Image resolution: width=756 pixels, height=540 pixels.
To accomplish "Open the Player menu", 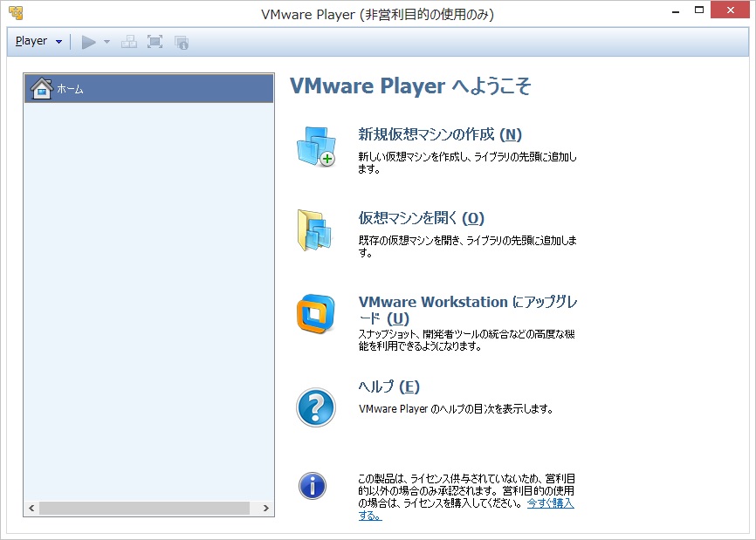I will click(38, 41).
